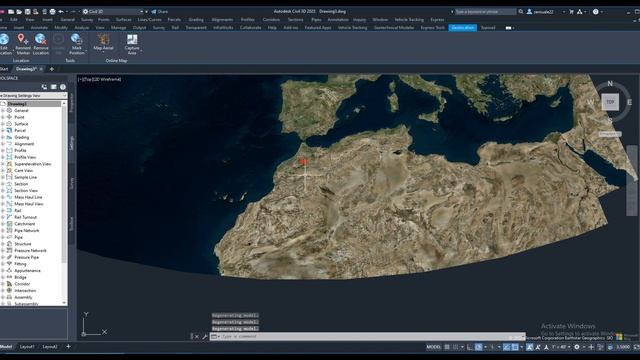This screenshot has width=640, height=360.
Task: Select the Drawing3 file tab
Action: click(26, 69)
